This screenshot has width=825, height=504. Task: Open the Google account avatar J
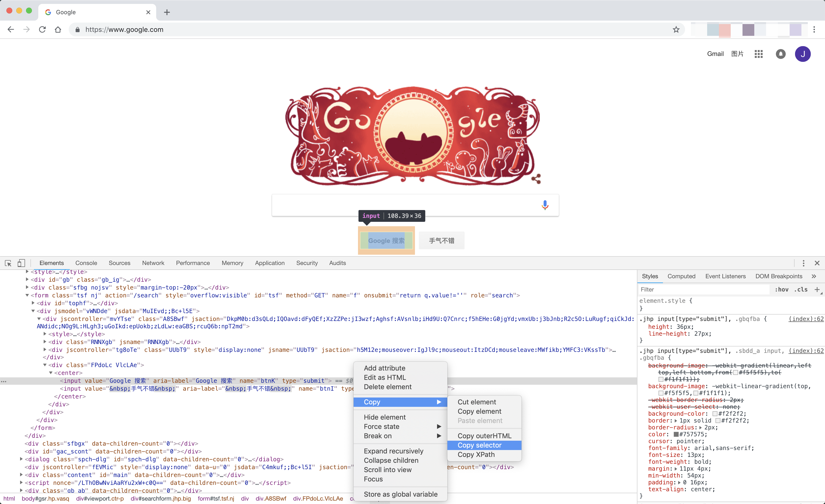pyautogui.click(x=803, y=54)
